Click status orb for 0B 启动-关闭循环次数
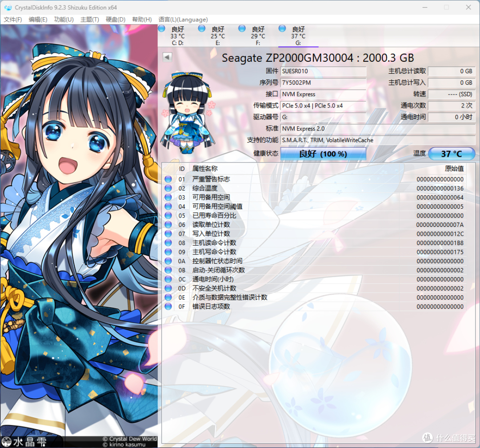Viewport: 480px width, 448px height. tap(168, 270)
